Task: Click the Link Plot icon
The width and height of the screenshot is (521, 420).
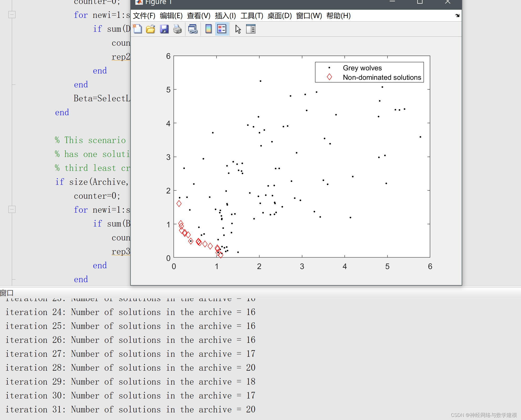Action: (x=193, y=29)
